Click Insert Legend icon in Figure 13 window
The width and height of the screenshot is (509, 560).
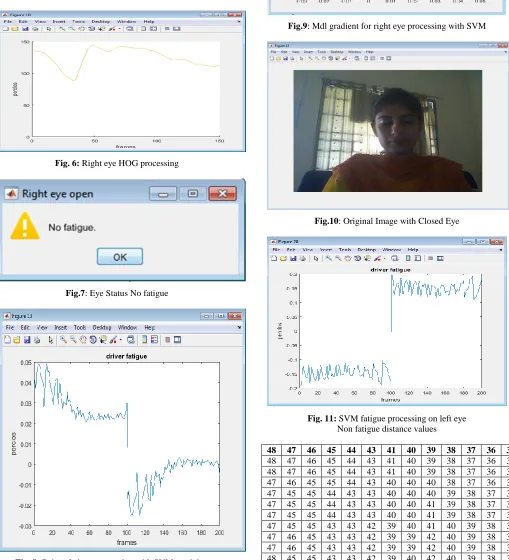pyautogui.click(x=154, y=340)
